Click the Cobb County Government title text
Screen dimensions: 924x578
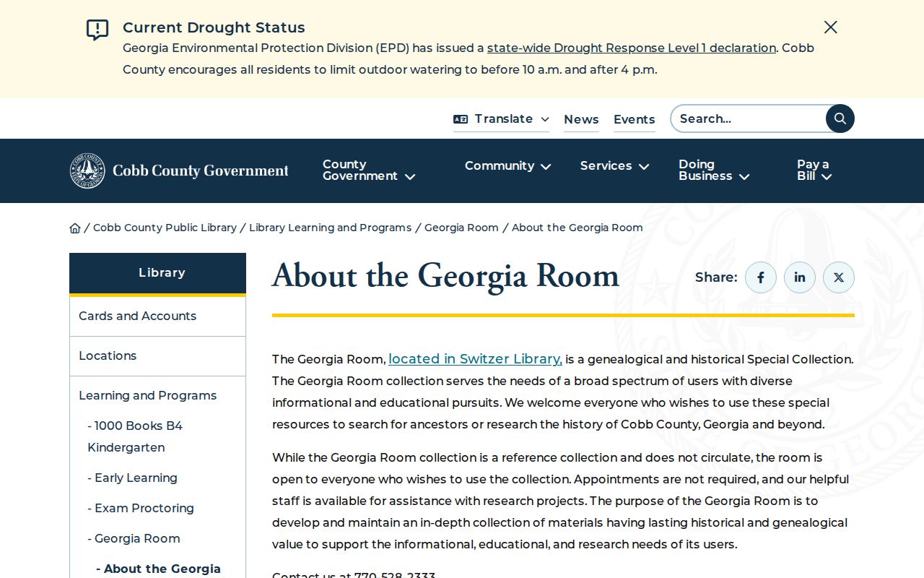[201, 171]
